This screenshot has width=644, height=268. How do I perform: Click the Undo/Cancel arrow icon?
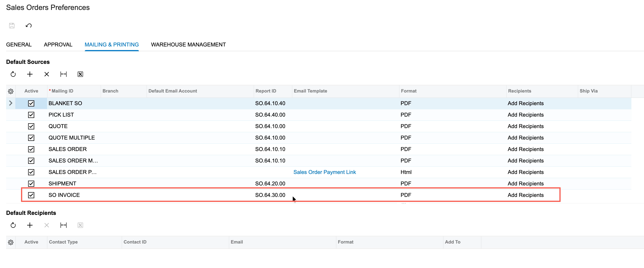tap(29, 25)
